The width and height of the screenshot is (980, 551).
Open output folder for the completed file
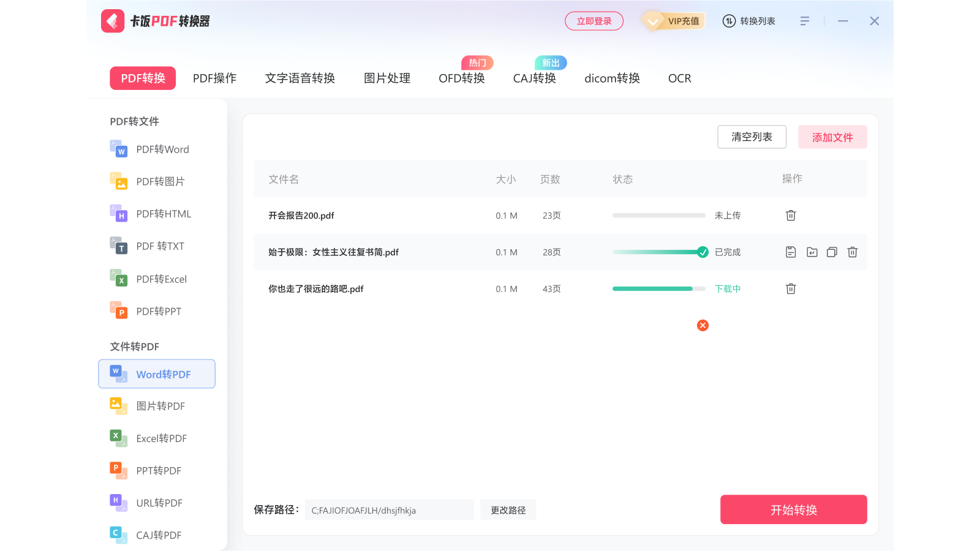(x=812, y=252)
